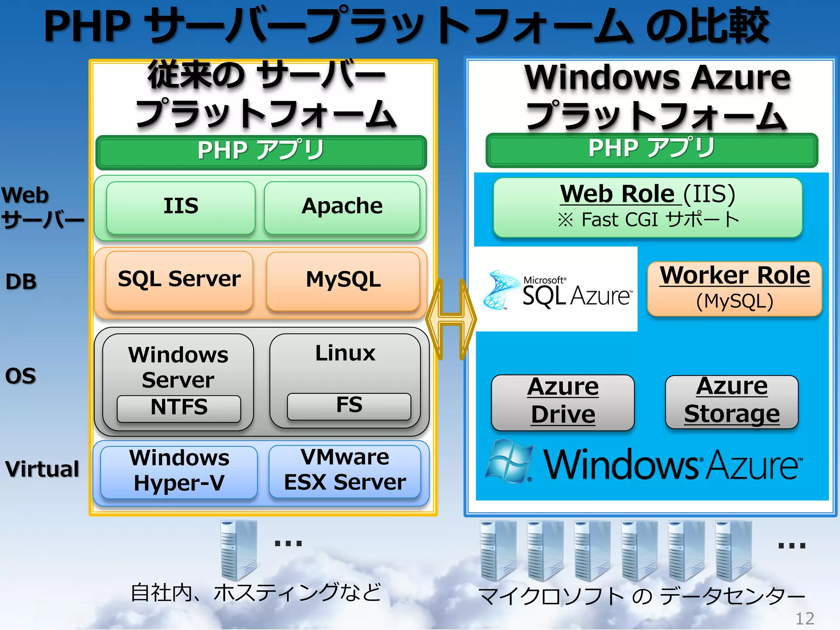This screenshot has width=840, height=630.
Task: Click the Azure-side PHP アプリ green bar
Action: point(652,150)
